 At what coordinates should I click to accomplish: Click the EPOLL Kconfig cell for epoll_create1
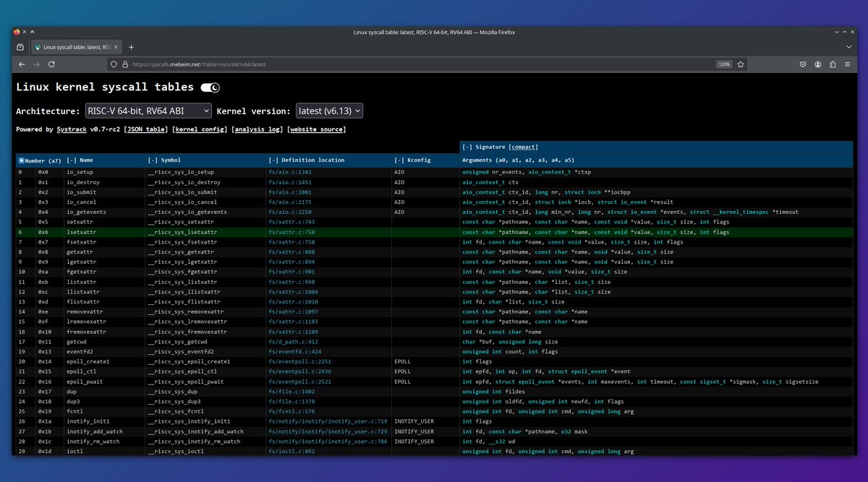click(x=425, y=361)
